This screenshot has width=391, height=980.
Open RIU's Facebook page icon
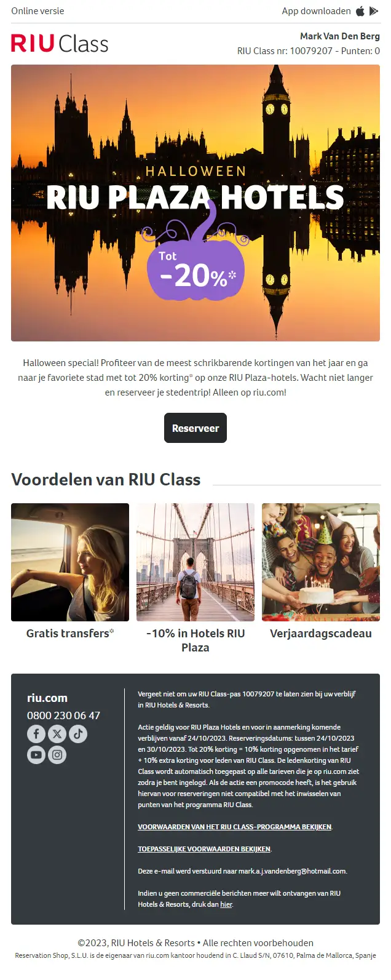pos(36,734)
